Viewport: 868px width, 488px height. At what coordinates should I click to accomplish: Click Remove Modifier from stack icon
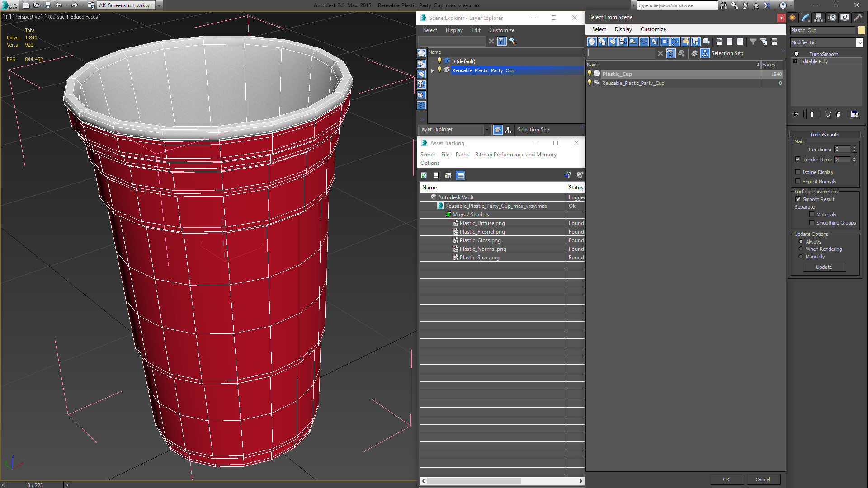(838, 114)
